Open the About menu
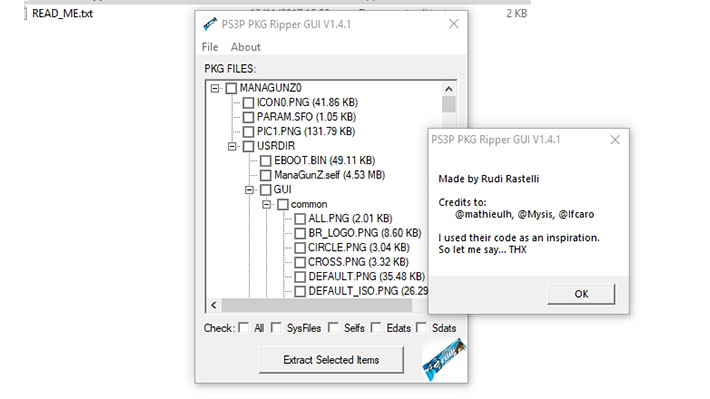The height and width of the screenshot is (399, 710). 245,47
